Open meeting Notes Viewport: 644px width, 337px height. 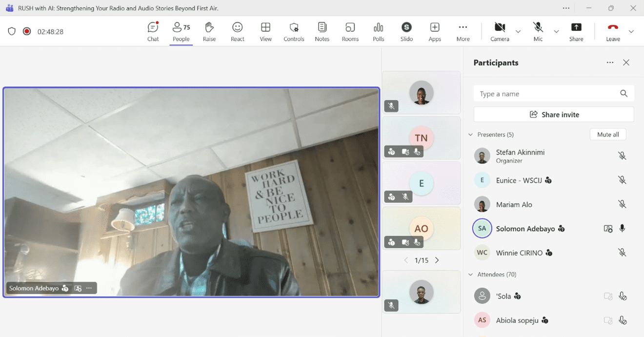[322, 31]
